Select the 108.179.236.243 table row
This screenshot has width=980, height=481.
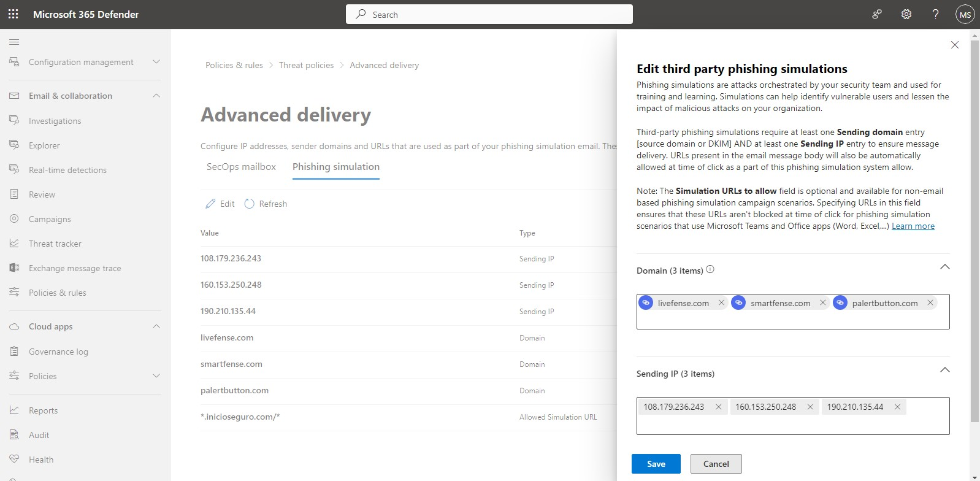pos(408,259)
